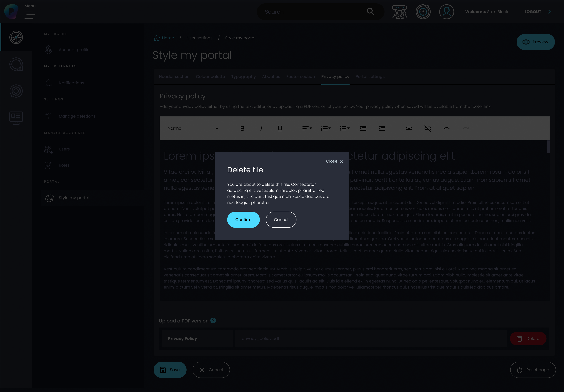The width and height of the screenshot is (564, 392).
Task: Expand the bulleted list dropdown
Action: click(345, 128)
